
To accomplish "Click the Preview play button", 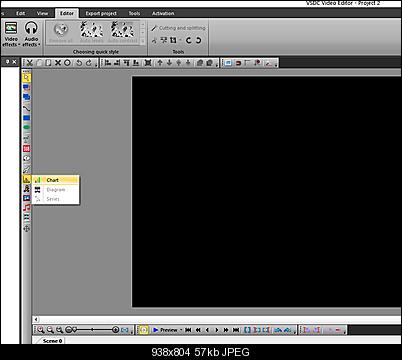I will (165, 330).
